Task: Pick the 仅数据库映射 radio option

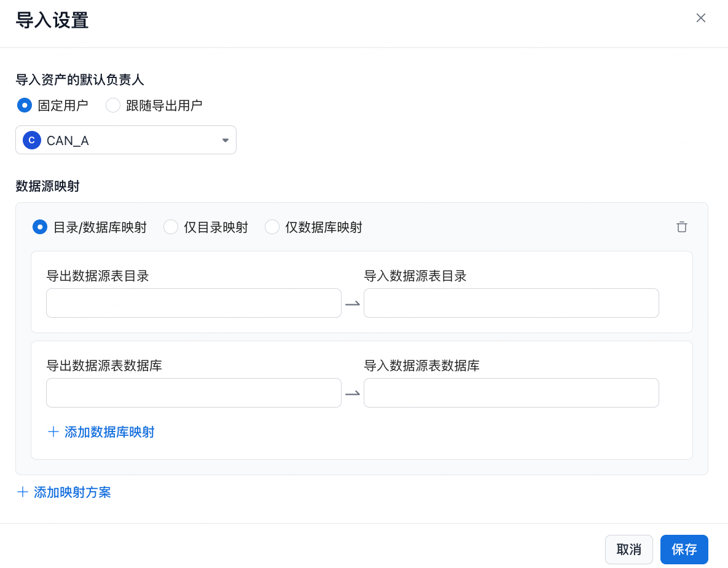Action: (272, 227)
